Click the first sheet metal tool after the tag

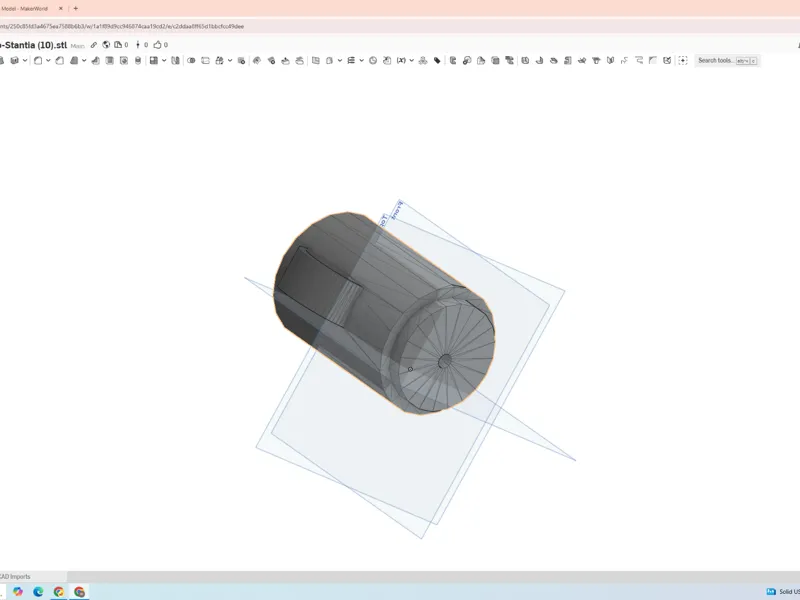452,60
